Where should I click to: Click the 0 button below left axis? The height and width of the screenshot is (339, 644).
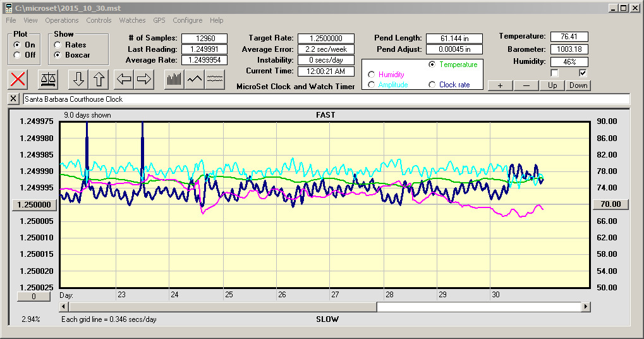pos(33,296)
